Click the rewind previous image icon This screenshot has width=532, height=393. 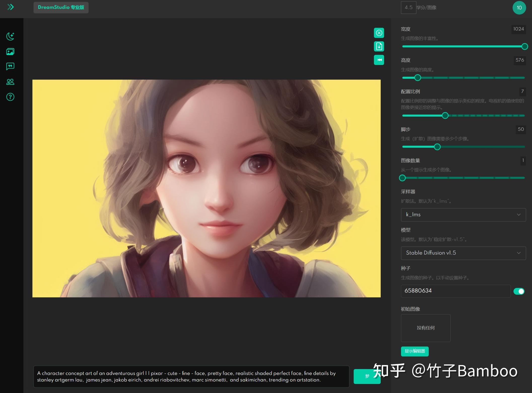pyautogui.click(x=379, y=60)
